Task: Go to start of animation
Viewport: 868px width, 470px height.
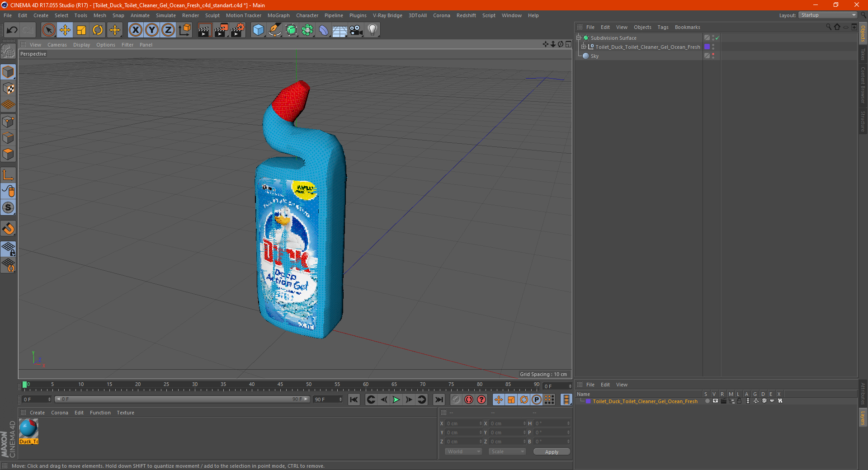Action: point(354,399)
